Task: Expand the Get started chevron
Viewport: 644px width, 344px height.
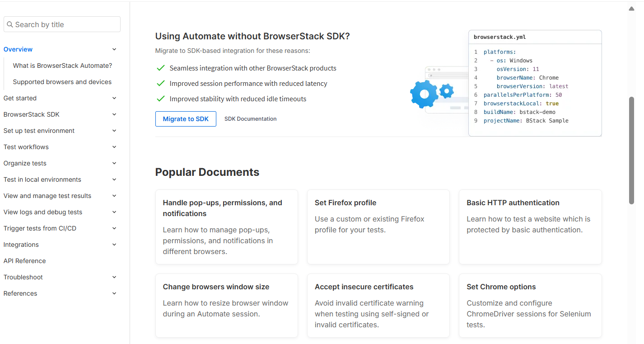Action: [x=114, y=98]
